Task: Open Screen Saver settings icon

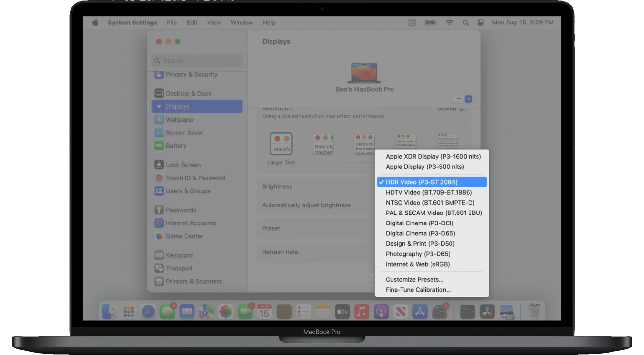Action: (159, 132)
